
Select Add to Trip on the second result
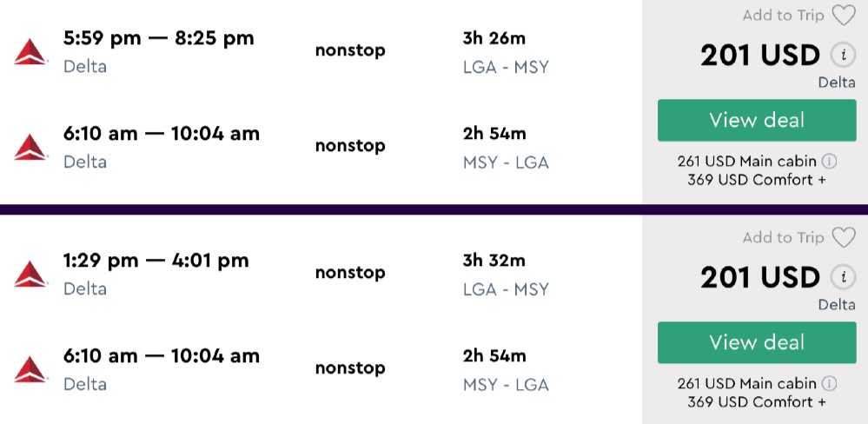pos(783,238)
